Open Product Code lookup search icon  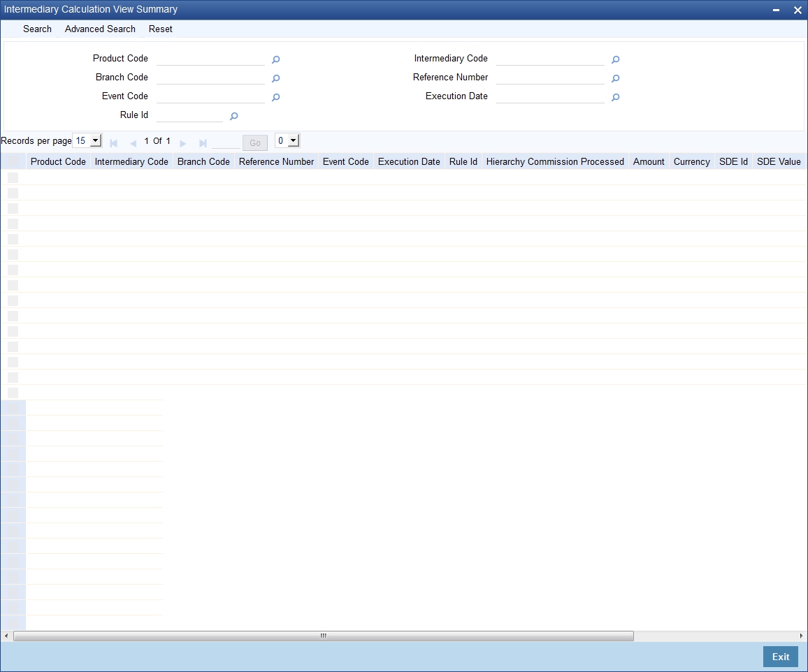pos(275,60)
